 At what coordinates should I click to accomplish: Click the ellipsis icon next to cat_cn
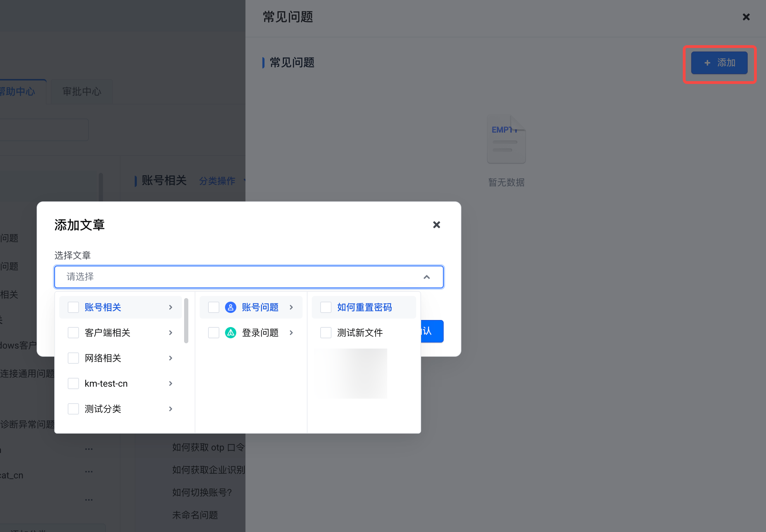pyautogui.click(x=89, y=472)
